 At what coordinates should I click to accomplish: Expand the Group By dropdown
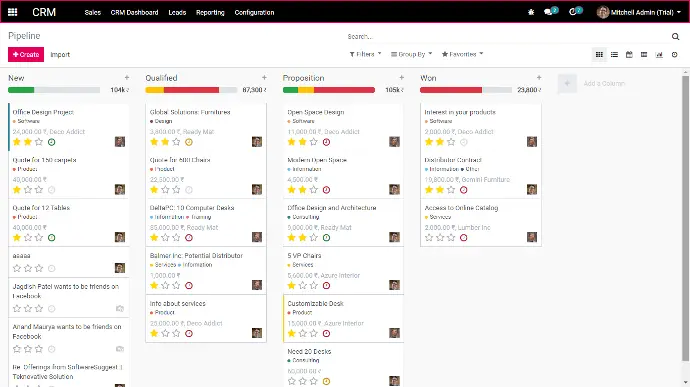[411, 54]
